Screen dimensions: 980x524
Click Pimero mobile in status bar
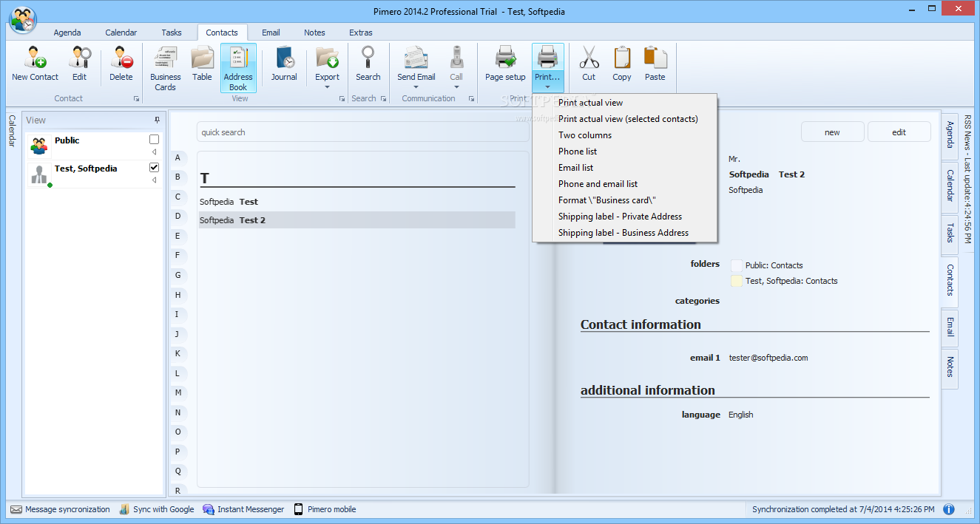(x=325, y=509)
